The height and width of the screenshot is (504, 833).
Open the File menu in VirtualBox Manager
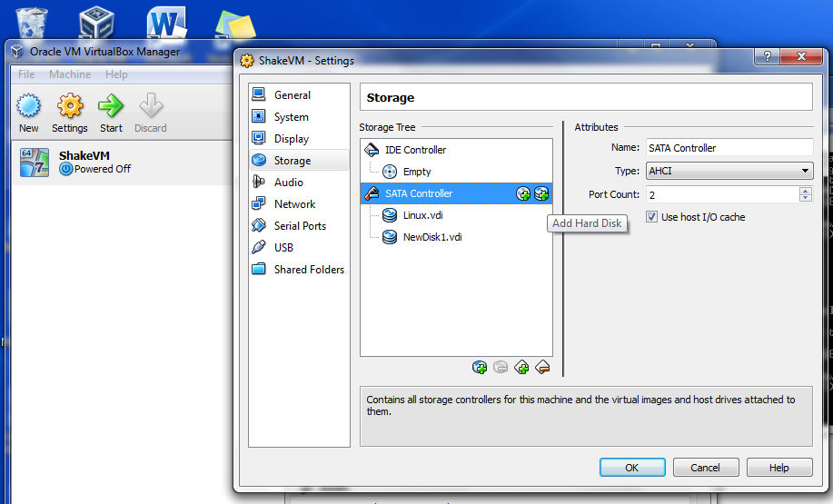coord(26,74)
